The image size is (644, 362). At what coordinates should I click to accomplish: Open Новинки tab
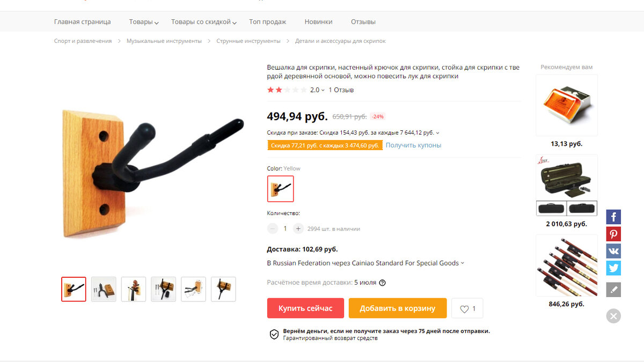318,22
